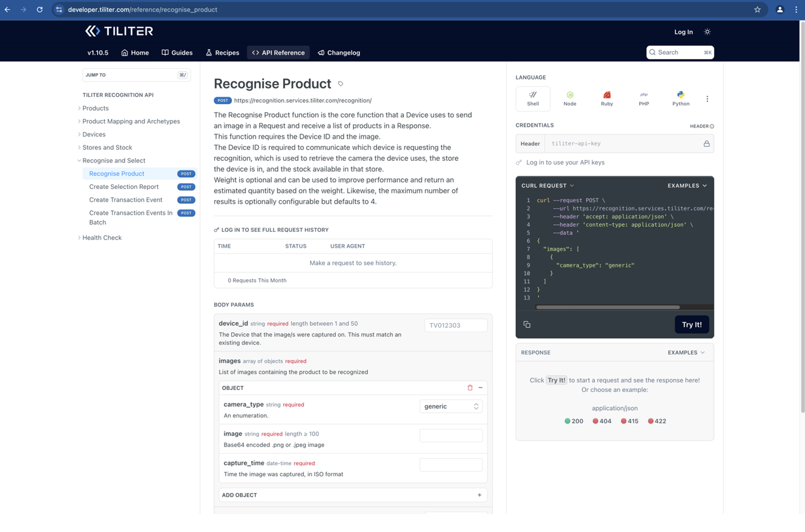The image size is (805, 532).
Task: Toggle the light/dark theme sun icon
Action: point(707,32)
